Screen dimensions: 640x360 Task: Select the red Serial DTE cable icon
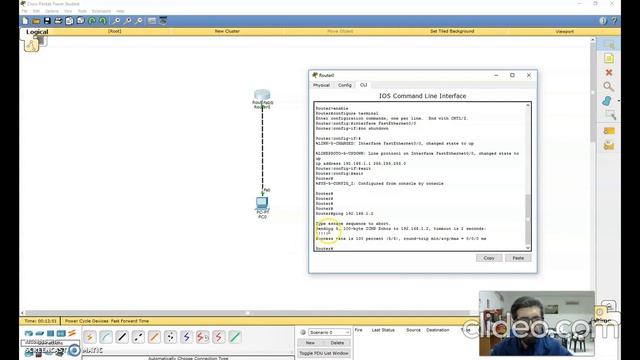point(219,337)
